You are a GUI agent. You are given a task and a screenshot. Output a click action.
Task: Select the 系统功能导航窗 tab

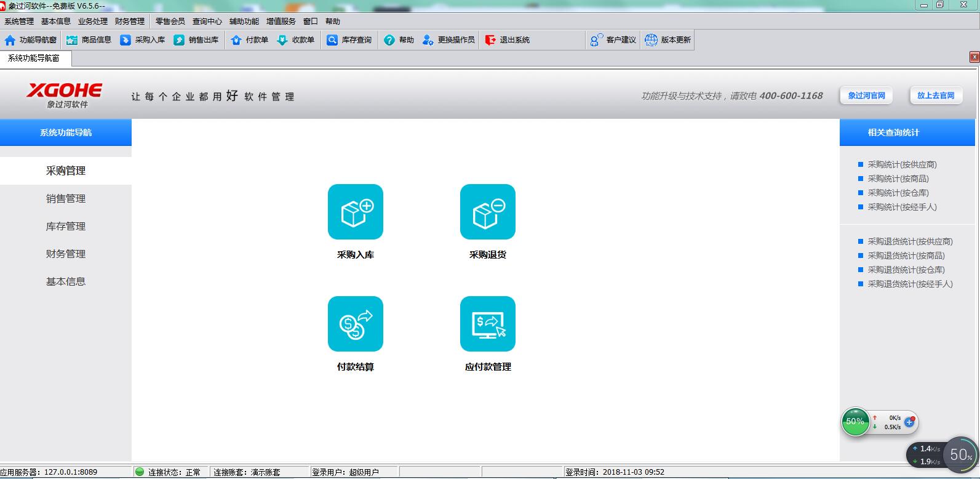36,58
